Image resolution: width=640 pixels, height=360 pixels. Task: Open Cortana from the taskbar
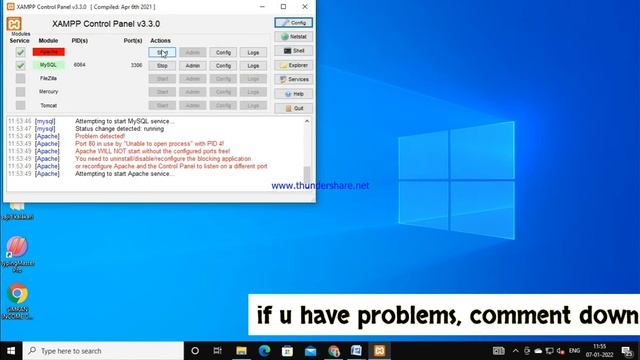[x=195, y=351]
